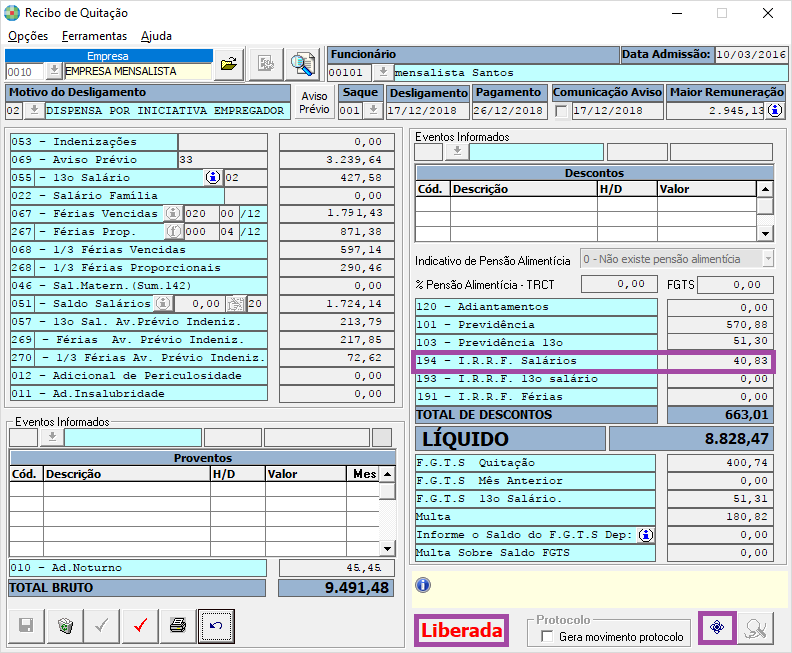Click the LÍQUIDO value 8.828,47
The height and width of the screenshot is (653, 792).
click(x=691, y=438)
